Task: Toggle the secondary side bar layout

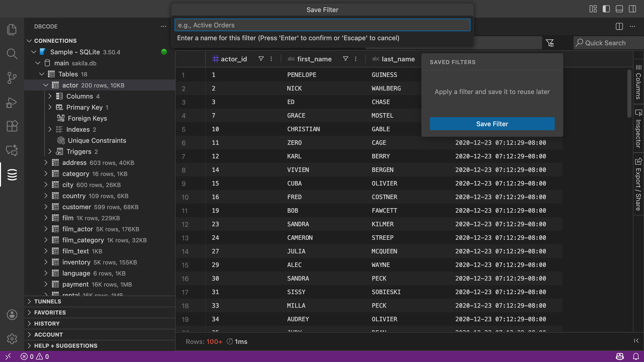Action: [632, 9]
